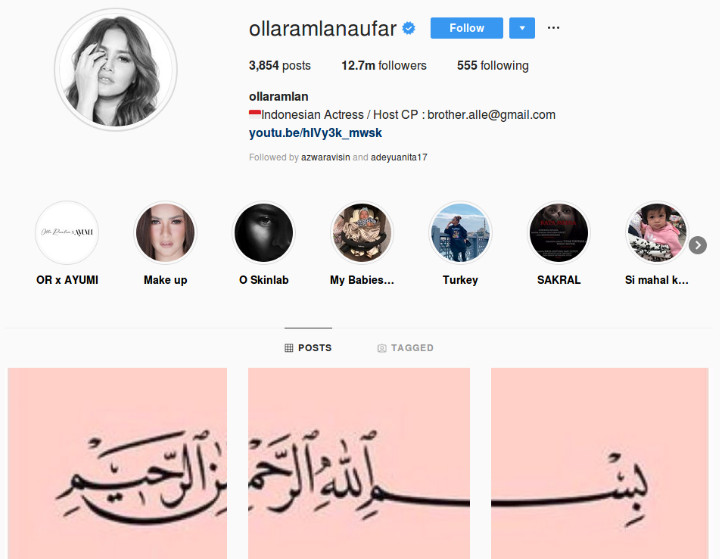Switch to the Tagged tab
This screenshot has height=559, width=720.
tap(405, 348)
